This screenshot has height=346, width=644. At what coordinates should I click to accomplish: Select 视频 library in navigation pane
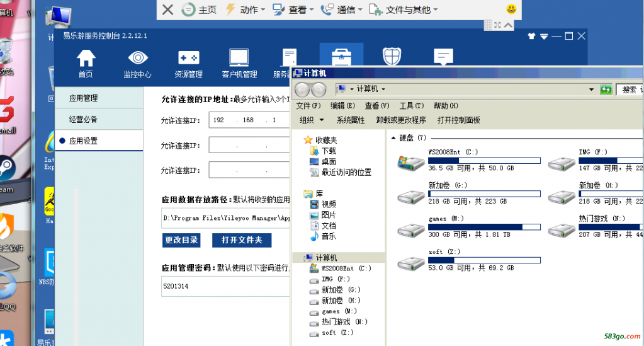(323, 204)
